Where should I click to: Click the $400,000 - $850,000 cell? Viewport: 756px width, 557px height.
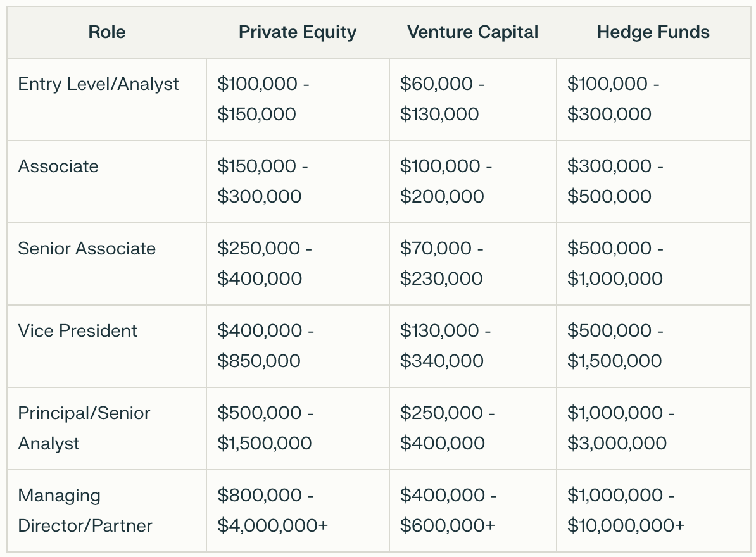pyautogui.click(x=265, y=346)
